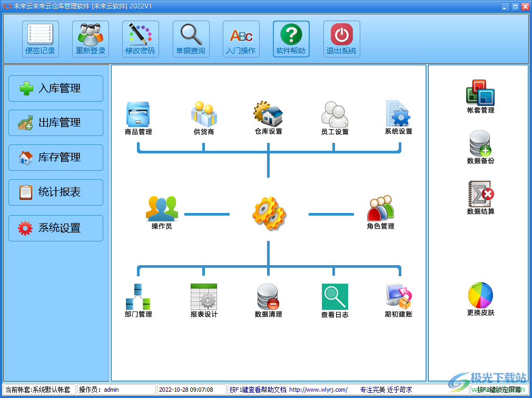Select 入库管理 in the sidebar
This screenshot has height=398, width=532.
pyautogui.click(x=56, y=89)
